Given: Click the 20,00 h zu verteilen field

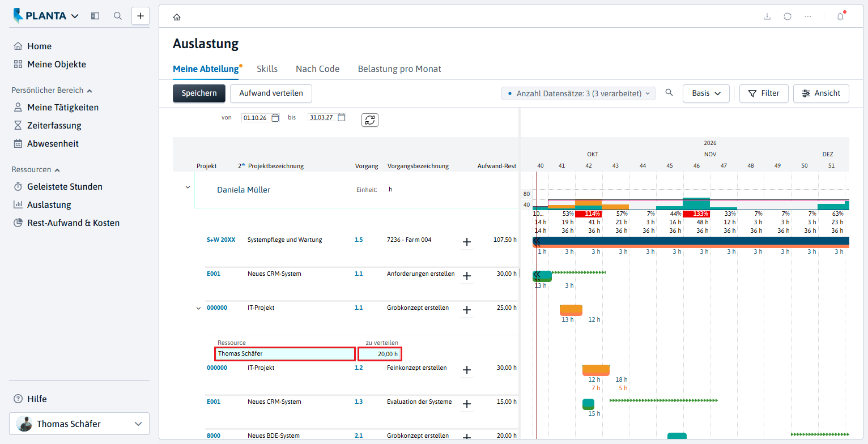Looking at the screenshot, I should 380,354.
